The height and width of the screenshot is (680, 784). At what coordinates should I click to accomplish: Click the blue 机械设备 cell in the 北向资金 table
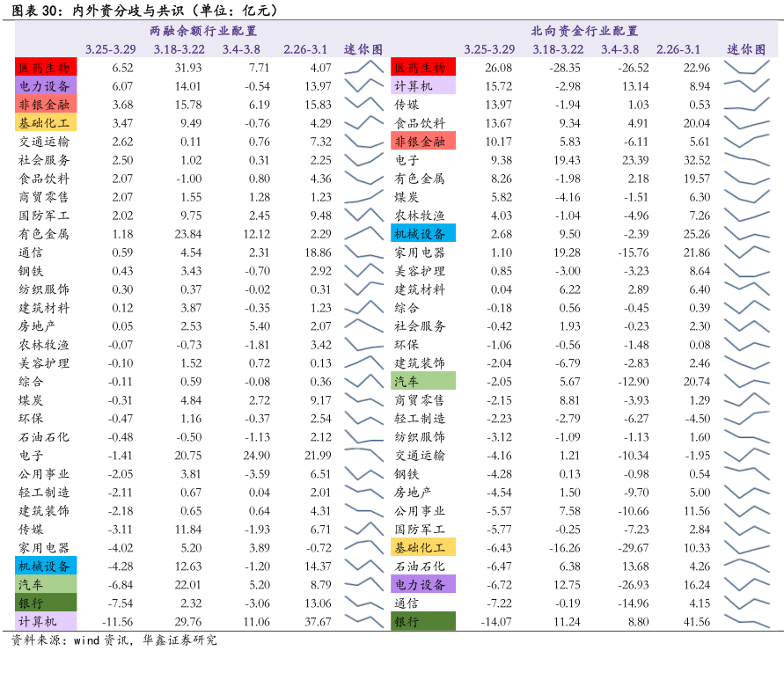[x=423, y=234]
